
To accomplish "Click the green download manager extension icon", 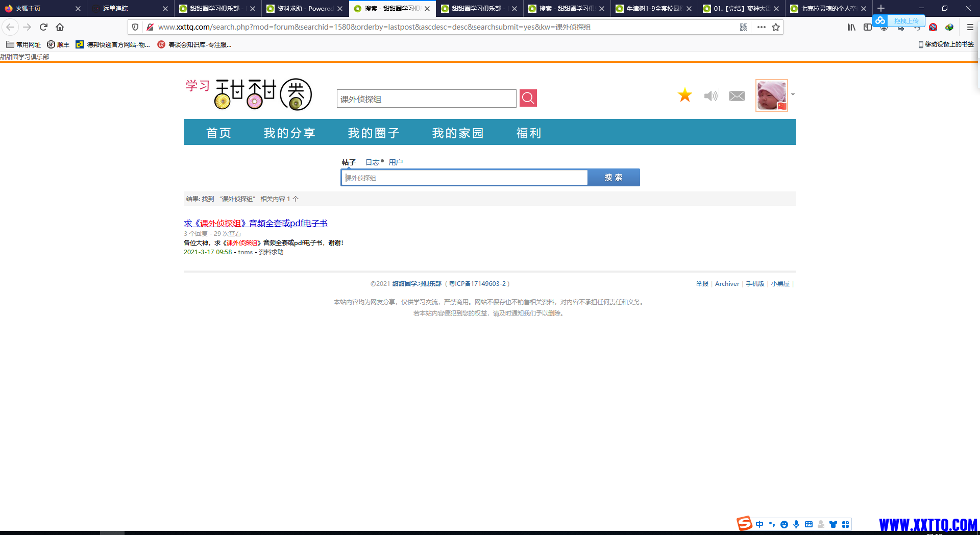I will point(949,27).
